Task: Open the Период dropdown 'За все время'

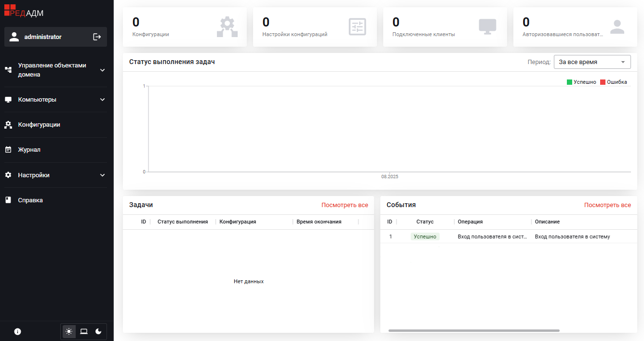Action: 592,62
